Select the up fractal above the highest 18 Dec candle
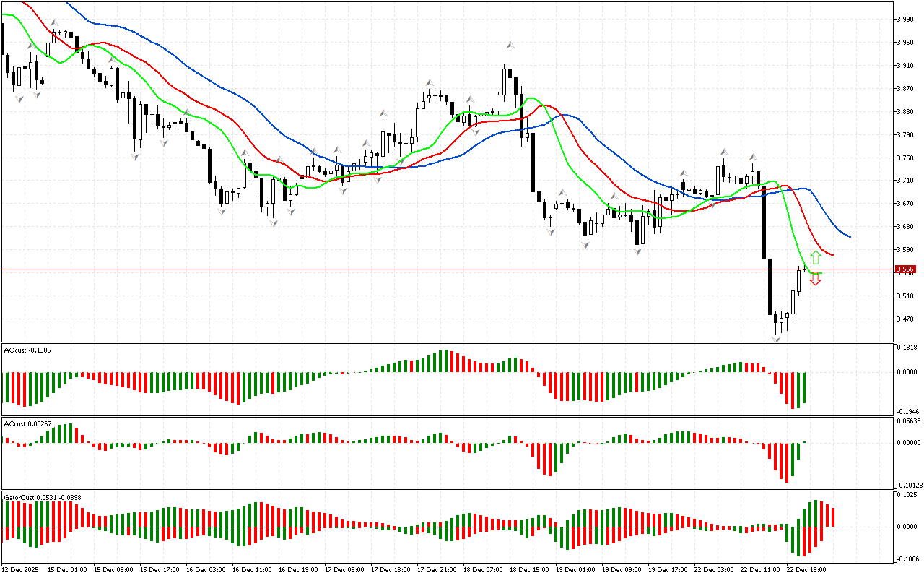Viewport: 924px width, 578px height. (510, 45)
